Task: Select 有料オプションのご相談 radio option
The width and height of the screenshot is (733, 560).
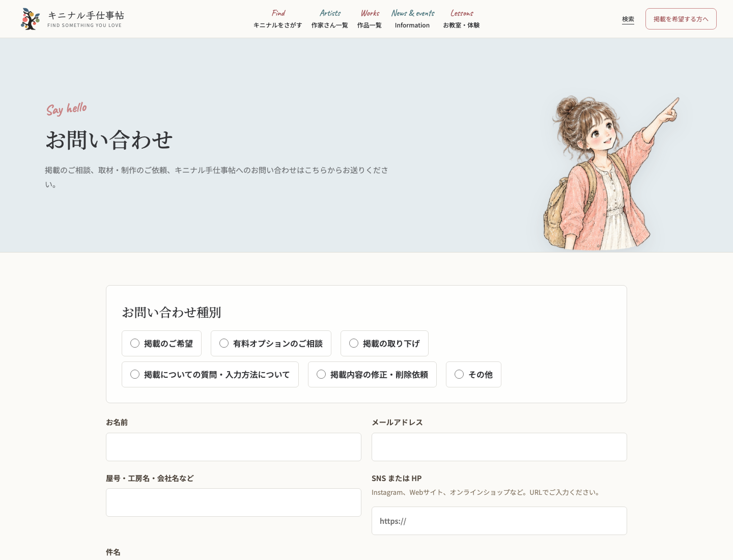Action: click(271, 344)
